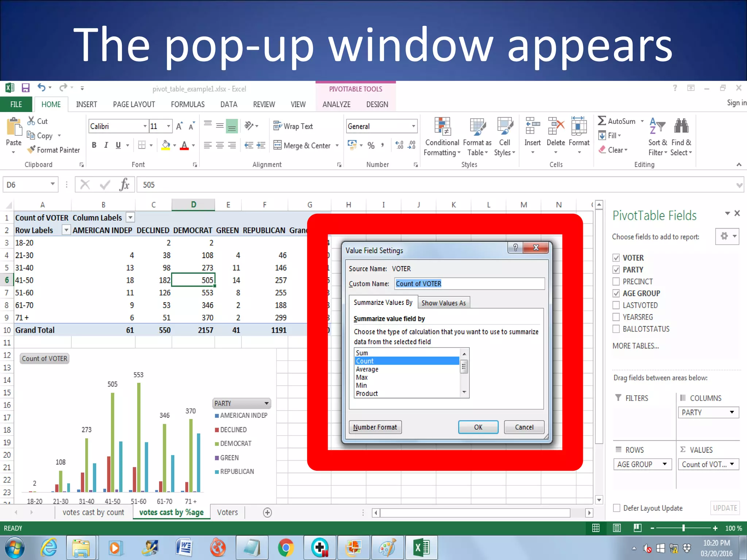Open the General number format dropdown

[413, 126]
